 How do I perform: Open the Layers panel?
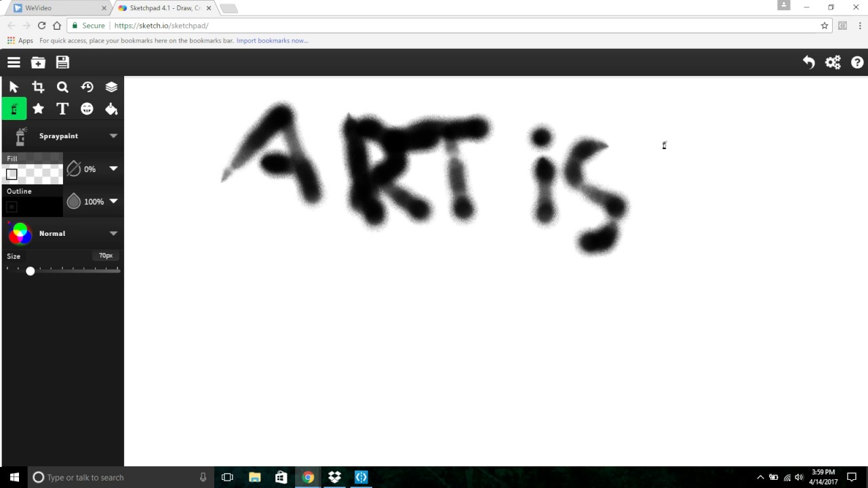(111, 87)
